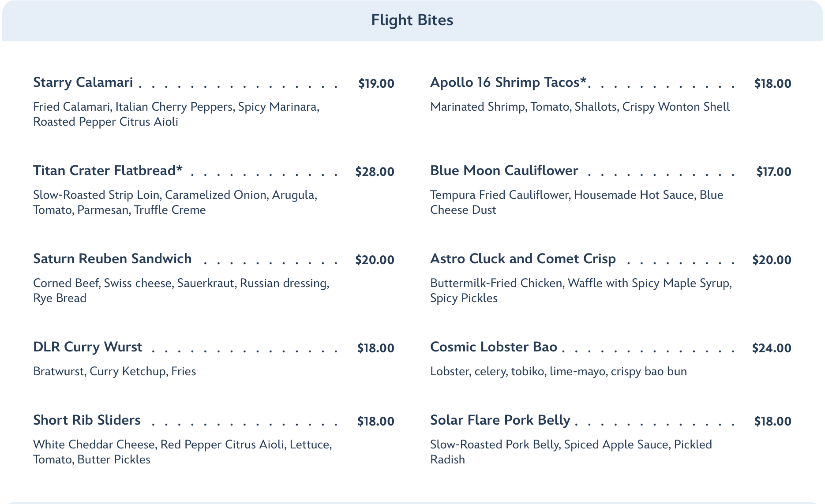Click the Marinated Shrimp tacos description
This screenshot has width=825, height=504.
tap(580, 107)
